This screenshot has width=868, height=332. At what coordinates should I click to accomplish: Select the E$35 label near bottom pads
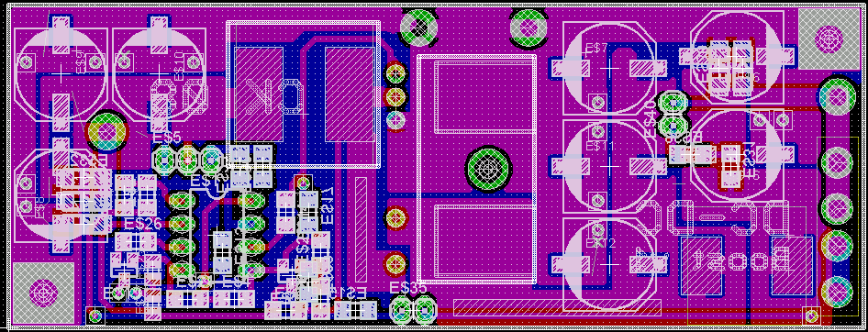coord(408,288)
